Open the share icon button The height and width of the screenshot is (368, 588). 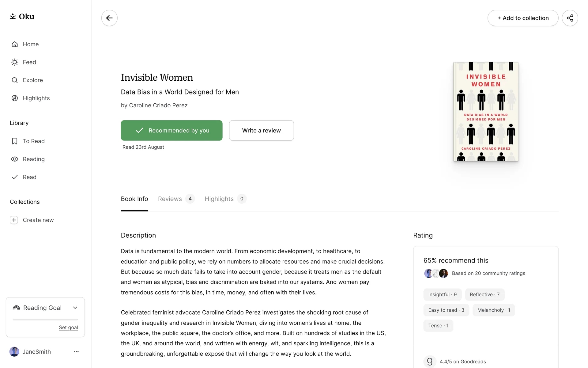(570, 18)
